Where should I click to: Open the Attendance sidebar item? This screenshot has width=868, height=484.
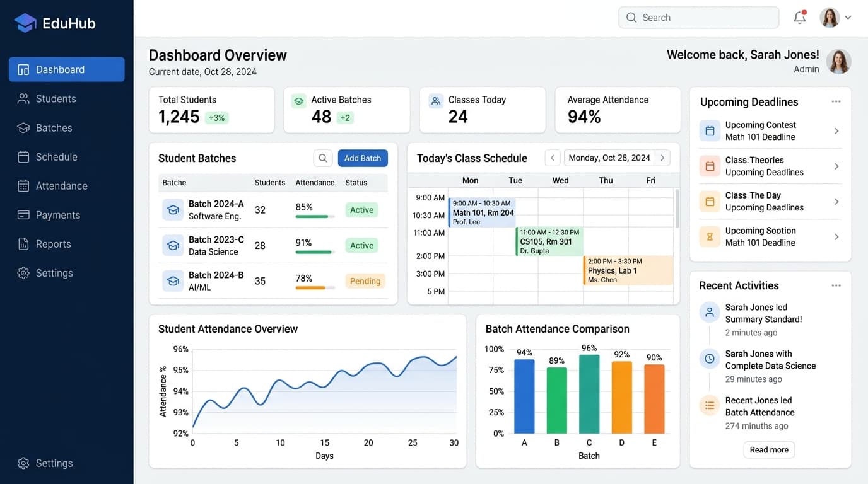[66, 186]
